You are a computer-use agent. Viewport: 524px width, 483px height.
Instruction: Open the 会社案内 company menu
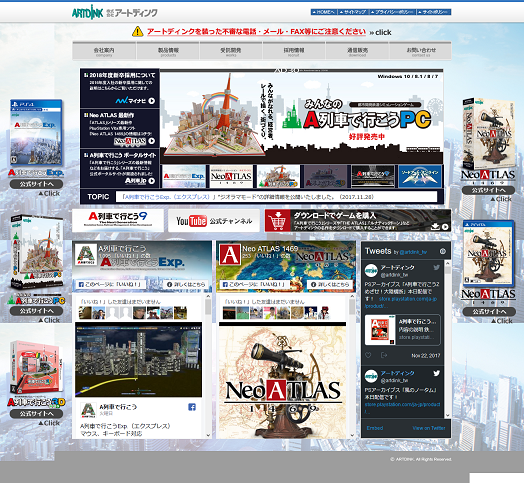pos(104,51)
